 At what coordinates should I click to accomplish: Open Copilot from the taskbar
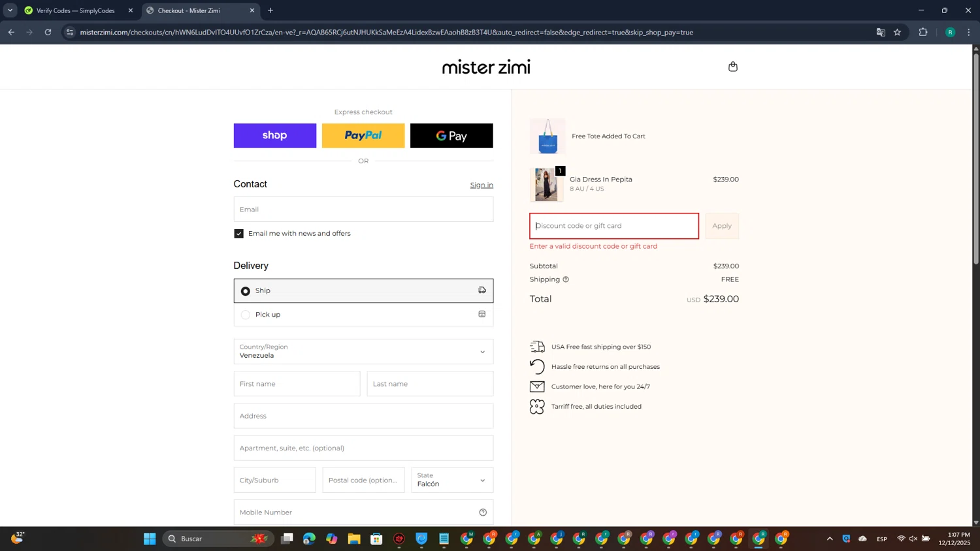[332, 539]
